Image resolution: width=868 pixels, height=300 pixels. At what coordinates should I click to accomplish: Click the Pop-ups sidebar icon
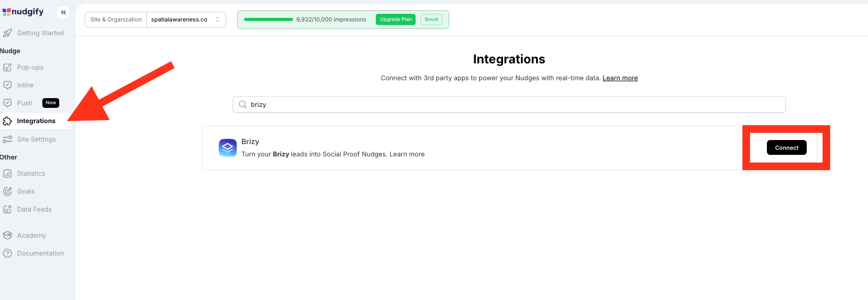[8, 67]
